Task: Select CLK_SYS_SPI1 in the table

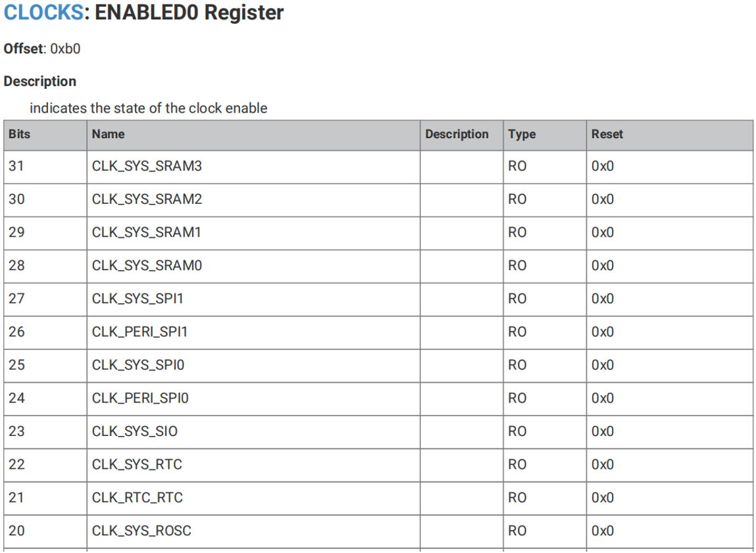Action: [x=138, y=299]
